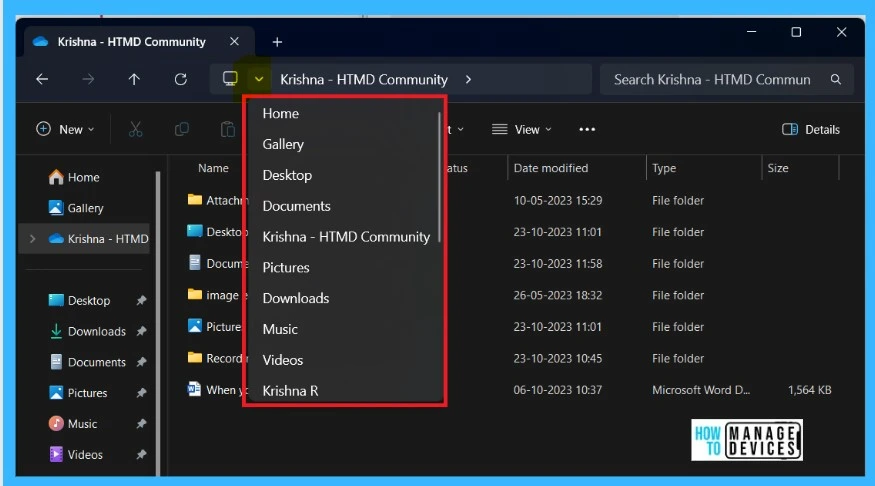Click the navigation pane scrollbar
Viewport: 875px width, 486px height.
pyautogui.click(x=158, y=323)
